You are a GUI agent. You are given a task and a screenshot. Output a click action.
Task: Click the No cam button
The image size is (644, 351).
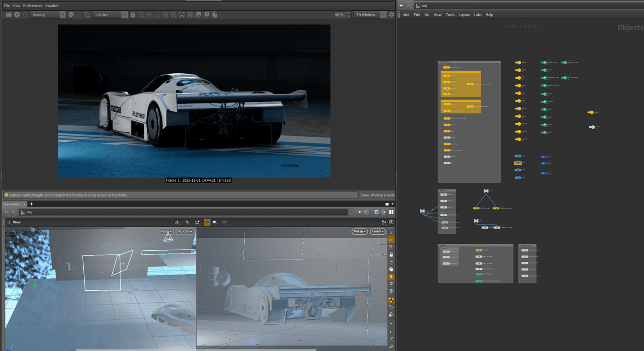185,231
